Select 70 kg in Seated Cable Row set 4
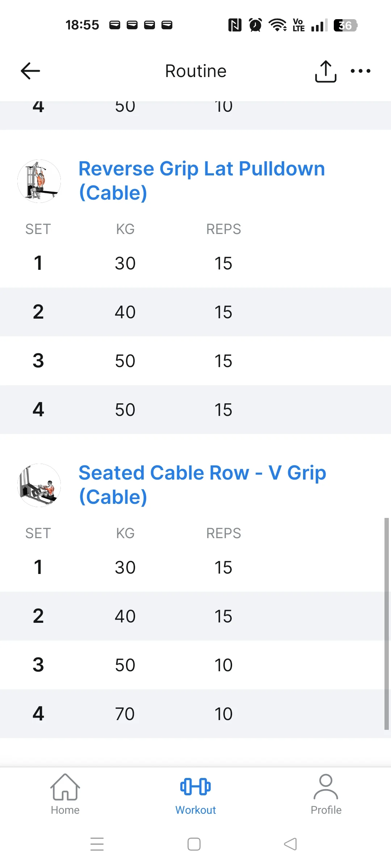Viewport: 391px width, 868px height. click(x=125, y=714)
